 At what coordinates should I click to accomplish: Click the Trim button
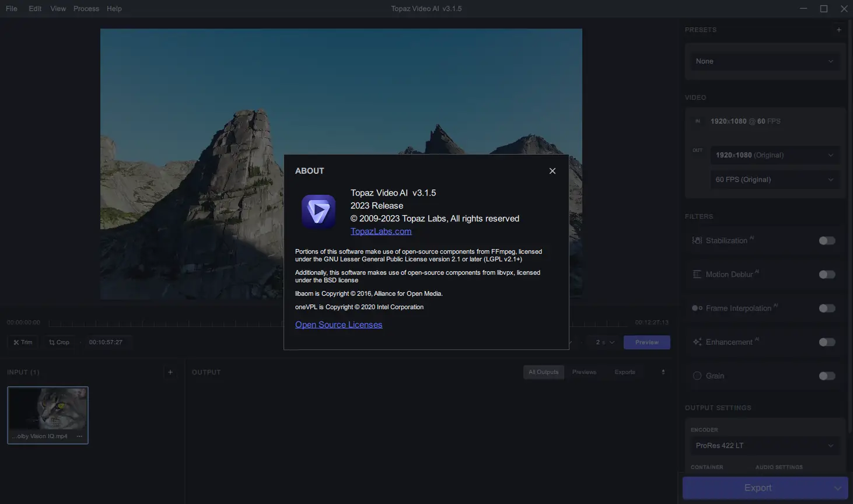pos(23,342)
